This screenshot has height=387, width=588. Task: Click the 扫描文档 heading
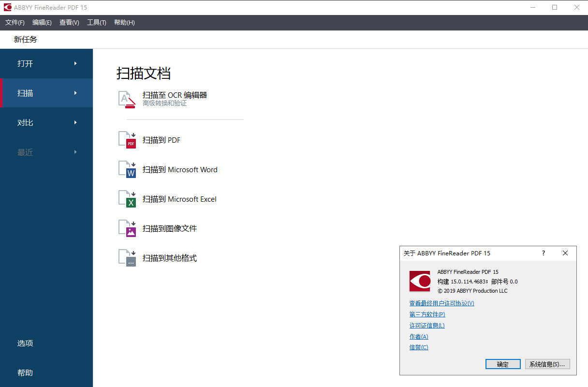144,74
